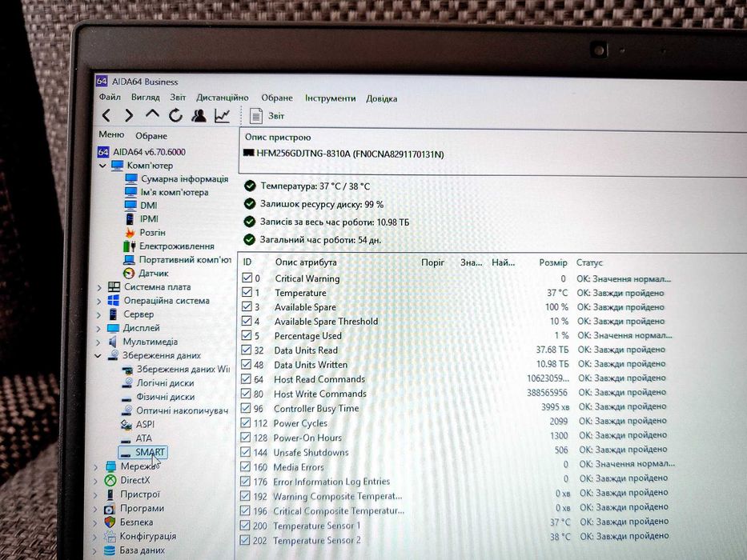Toggle the Percentage Used checkbox
This screenshot has width=747, height=560.
(247, 335)
